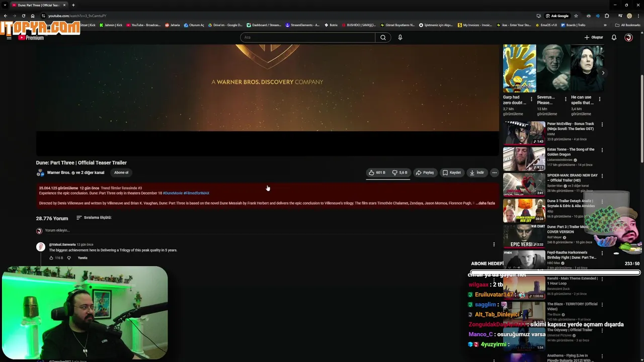Play Peter McEvilley - Bonus Track video
The width and height of the screenshot is (644, 362).
(x=524, y=133)
